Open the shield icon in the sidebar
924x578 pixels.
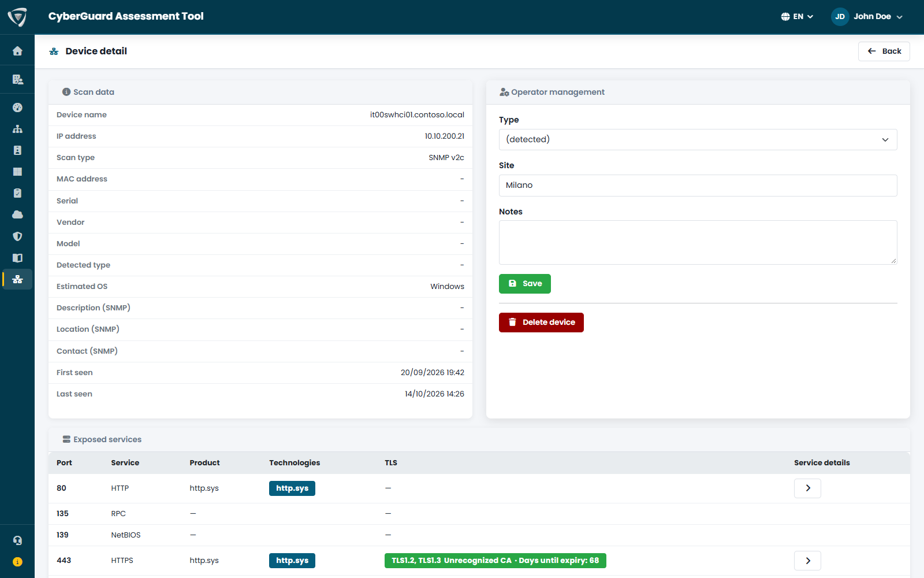pos(17,236)
